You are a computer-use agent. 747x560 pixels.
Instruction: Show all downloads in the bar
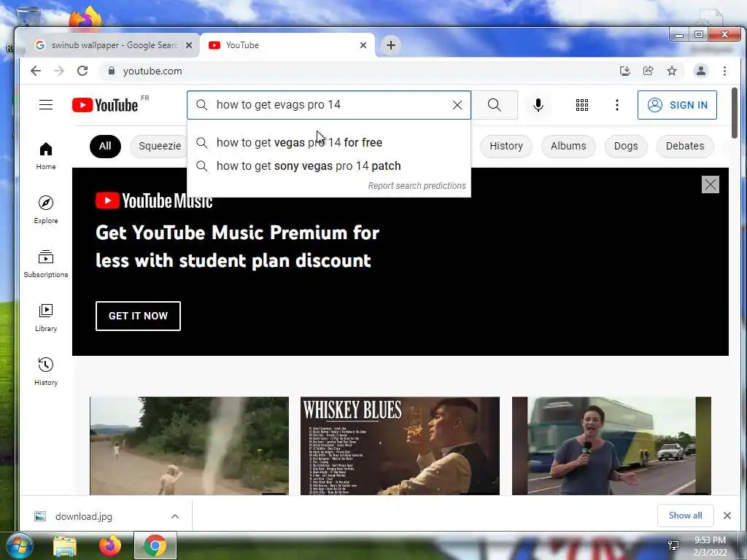pyautogui.click(x=685, y=516)
